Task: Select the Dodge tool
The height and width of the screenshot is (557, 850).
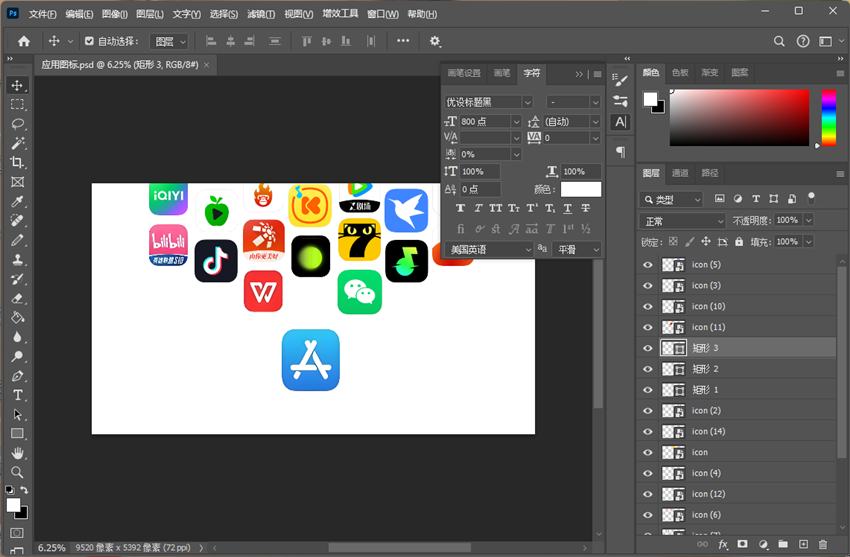Action: click(17, 357)
